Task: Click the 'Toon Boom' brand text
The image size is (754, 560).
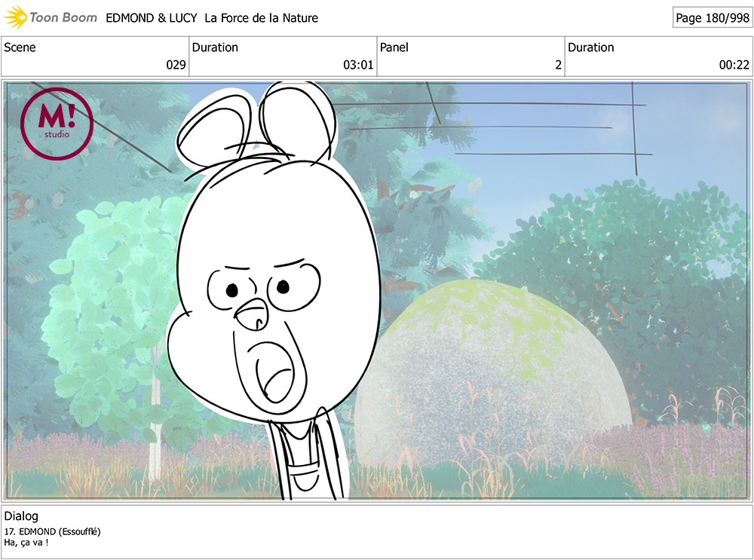Action: pyautogui.click(x=63, y=18)
